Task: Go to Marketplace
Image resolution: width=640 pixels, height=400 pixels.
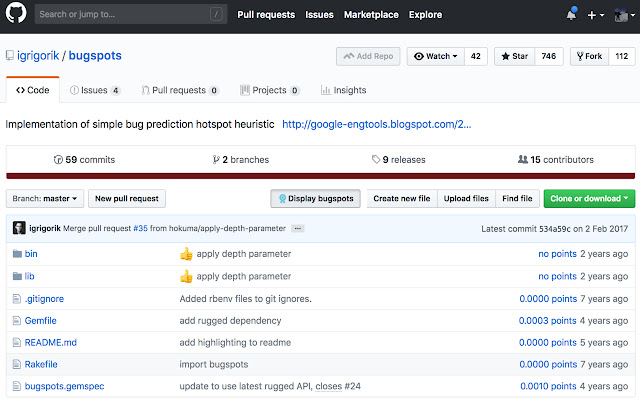Action: 371,15
